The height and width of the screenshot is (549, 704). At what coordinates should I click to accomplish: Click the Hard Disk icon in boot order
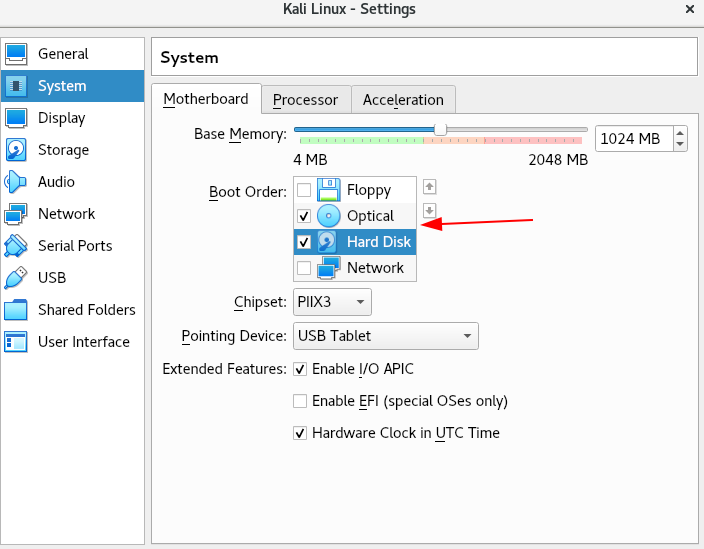click(328, 242)
